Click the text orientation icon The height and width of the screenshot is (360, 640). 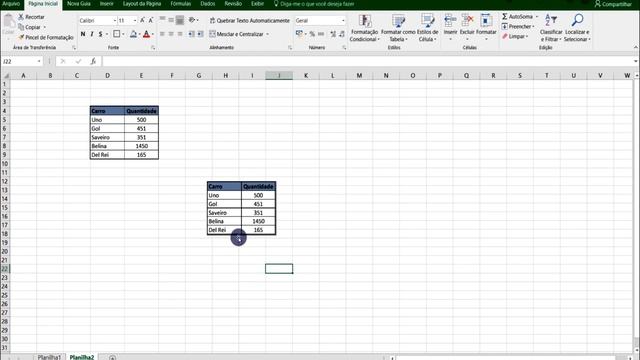pos(192,20)
